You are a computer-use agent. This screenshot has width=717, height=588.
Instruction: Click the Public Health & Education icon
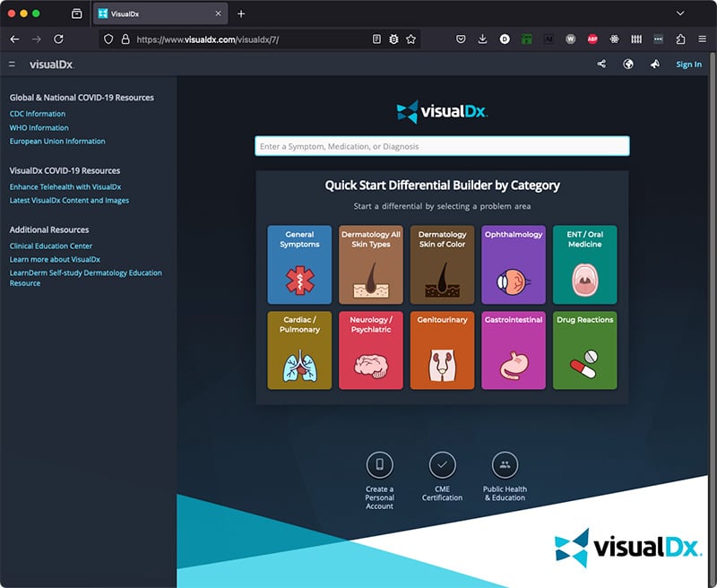point(505,464)
